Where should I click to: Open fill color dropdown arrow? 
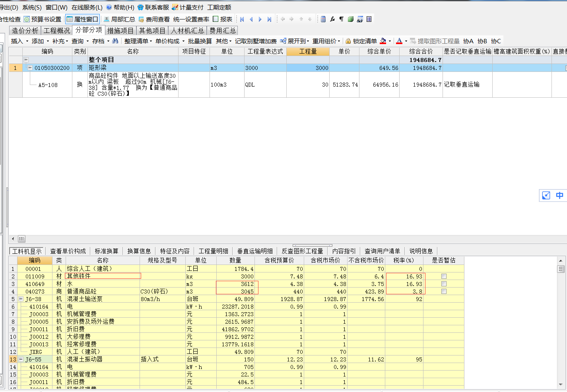click(390, 41)
